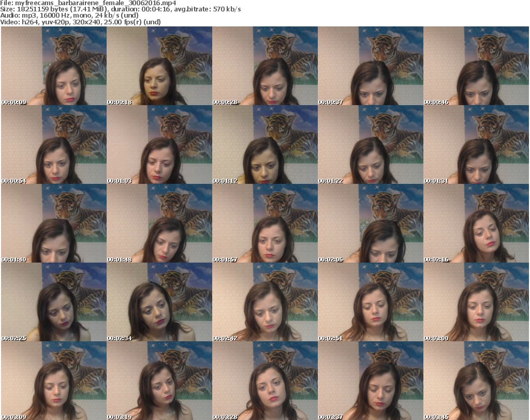Image resolution: width=530 pixels, height=420 pixels.
Task: Select the thumbnail timestamped 00:00:54
Action: click(54, 144)
